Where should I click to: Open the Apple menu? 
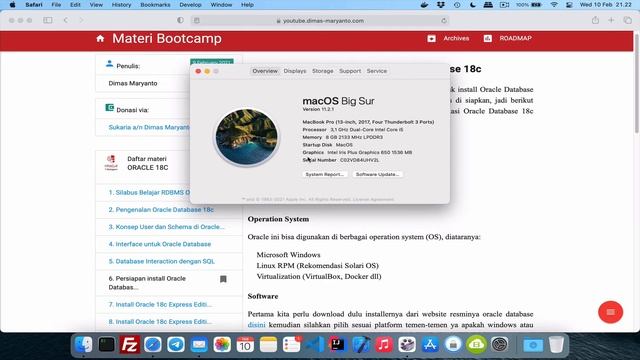[x=12, y=5]
